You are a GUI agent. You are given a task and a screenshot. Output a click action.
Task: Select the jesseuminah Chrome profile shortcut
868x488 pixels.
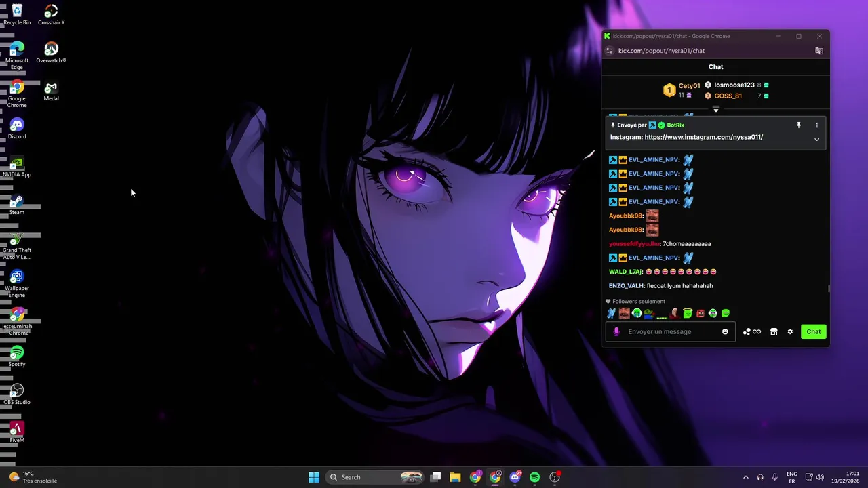17,321
